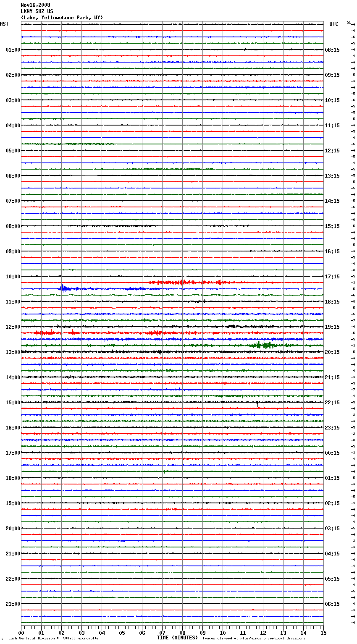The width and height of the screenshot is (357, 644).
Task: Click the 22:15 UTC time label
Action: (x=332, y=403)
